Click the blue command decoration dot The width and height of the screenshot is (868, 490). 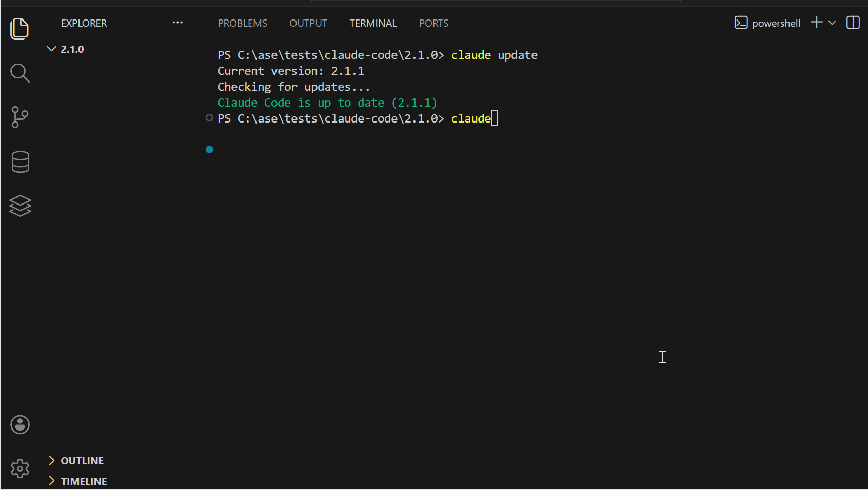(x=209, y=150)
